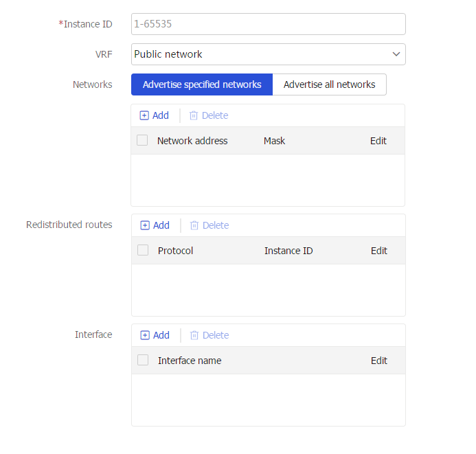Click plus icon in Interface section
Viewport: 476px width, 454px height.
click(x=145, y=335)
